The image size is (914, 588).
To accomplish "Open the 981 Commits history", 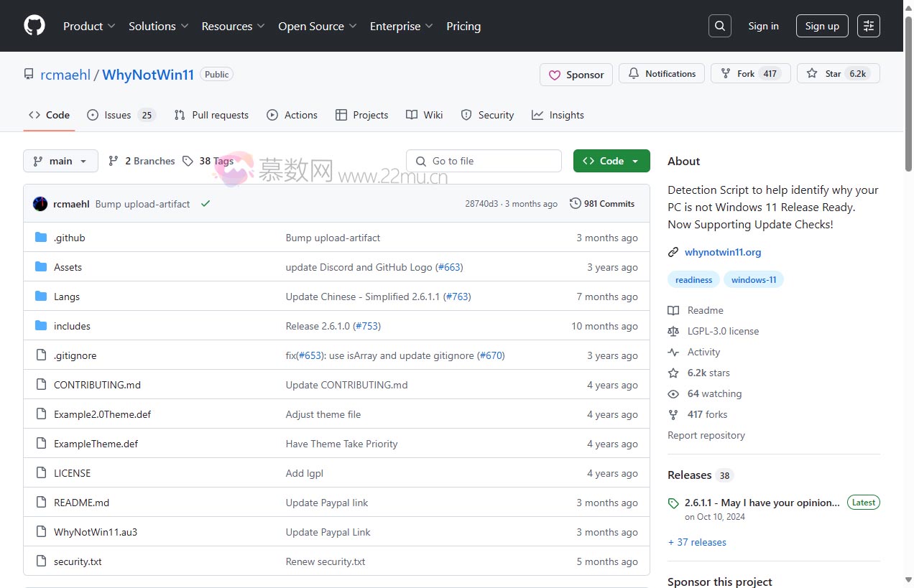I will click(601, 204).
